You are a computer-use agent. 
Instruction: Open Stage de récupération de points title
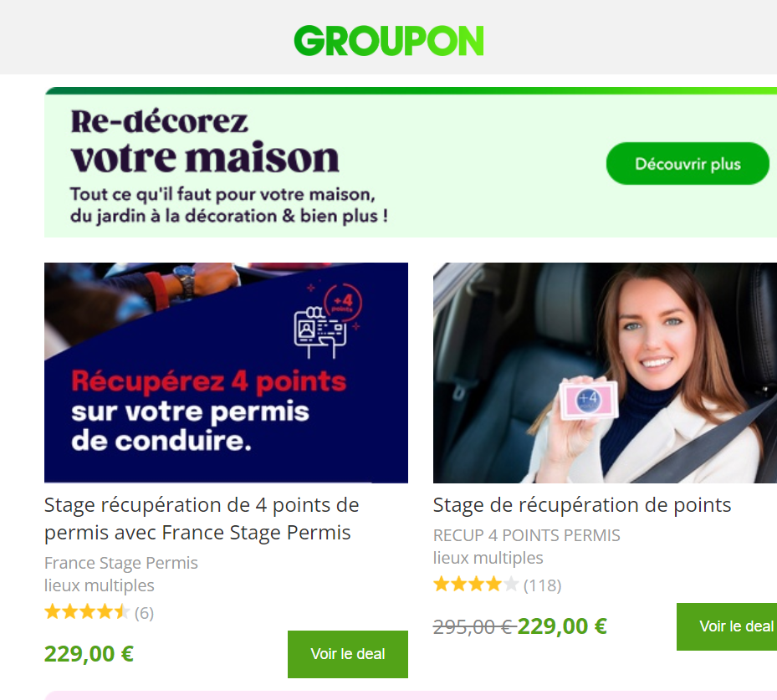click(x=582, y=505)
